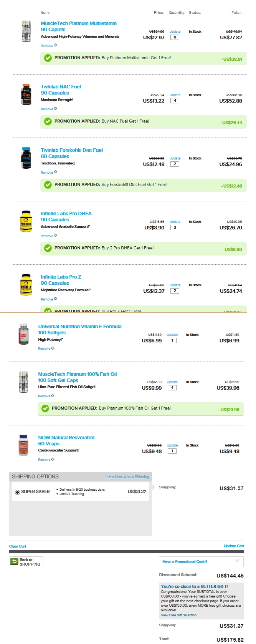Click remove X icon for Vitamin E Formula
The height and width of the screenshot is (644, 256).
click(x=53, y=348)
